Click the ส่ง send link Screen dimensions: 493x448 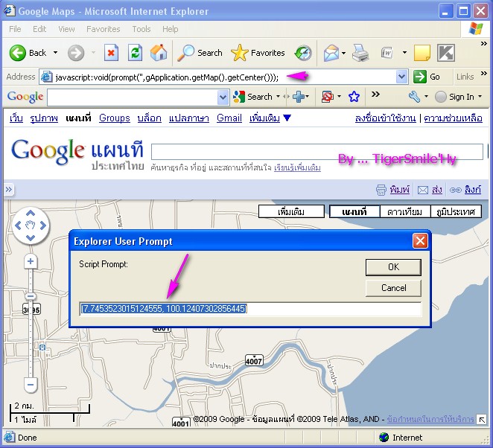(436, 190)
